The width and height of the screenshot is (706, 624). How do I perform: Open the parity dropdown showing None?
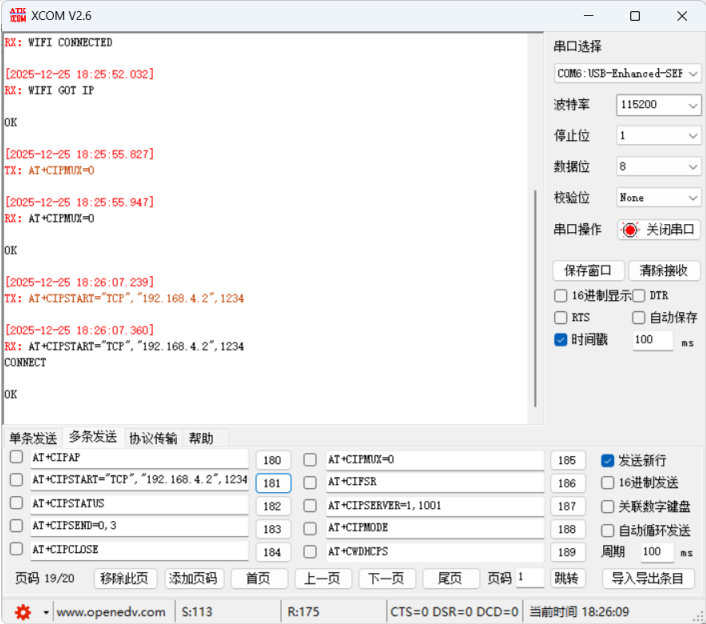[x=658, y=198]
